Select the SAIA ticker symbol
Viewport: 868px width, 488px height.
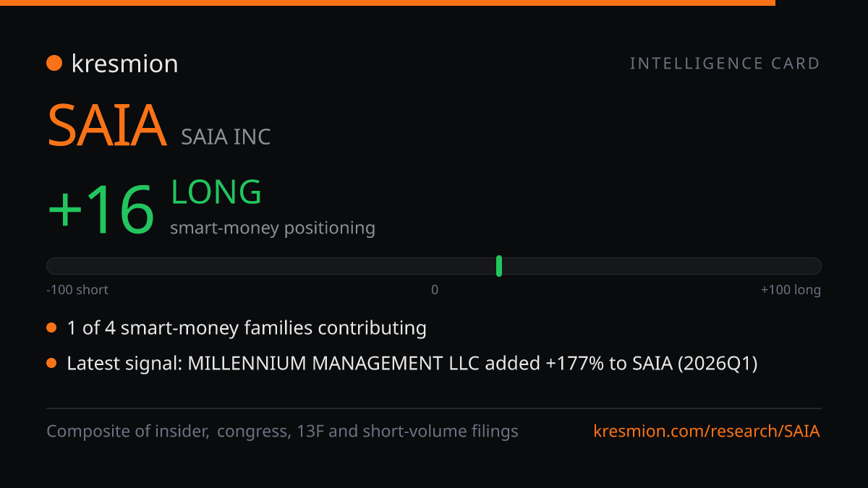pyautogui.click(x=107, y=126)
